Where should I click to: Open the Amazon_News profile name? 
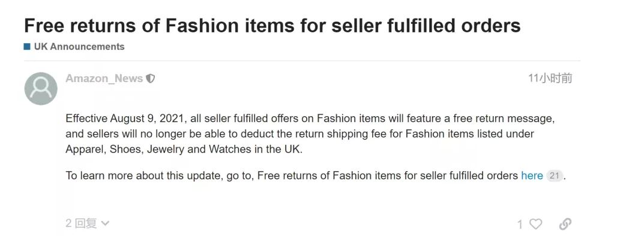104,78
